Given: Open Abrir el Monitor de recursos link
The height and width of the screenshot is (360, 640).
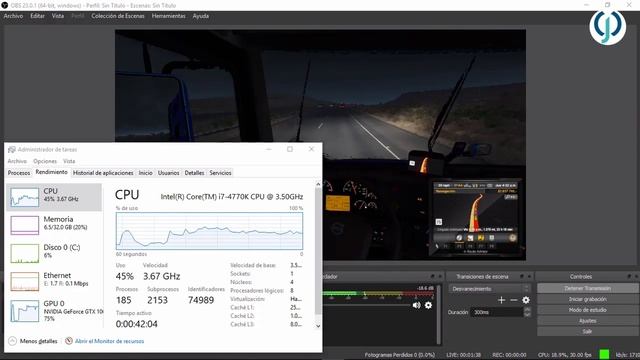Looking at the screenshot, I should tap(109, 341).
